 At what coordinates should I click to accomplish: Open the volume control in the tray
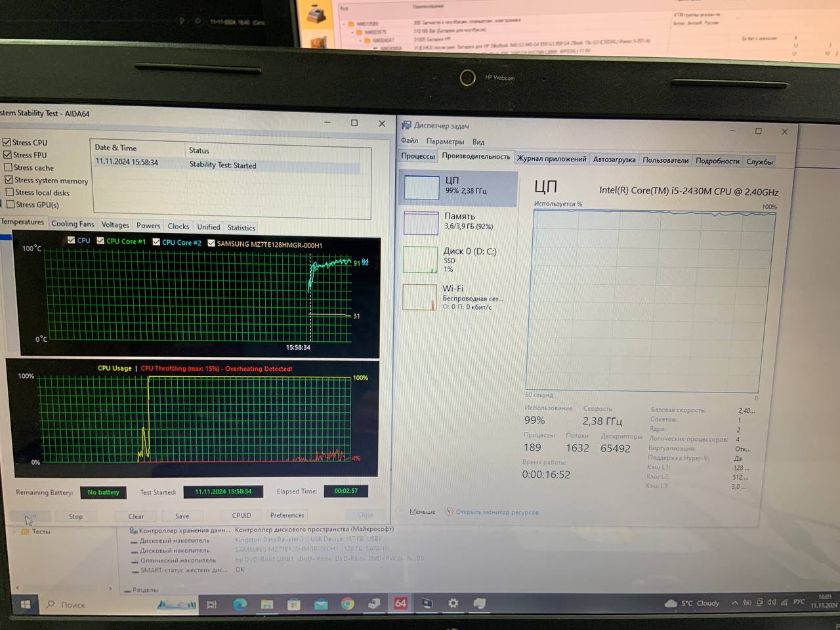(772, 602)
